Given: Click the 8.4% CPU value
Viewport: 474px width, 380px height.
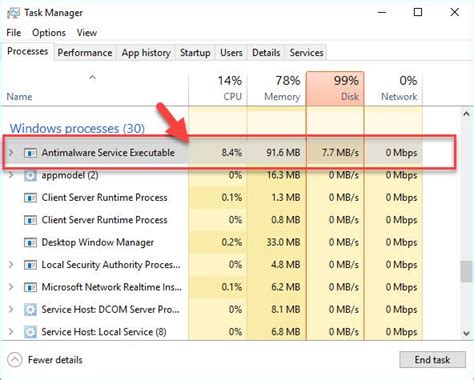Looking at the screenshot, I should (232, 153).
